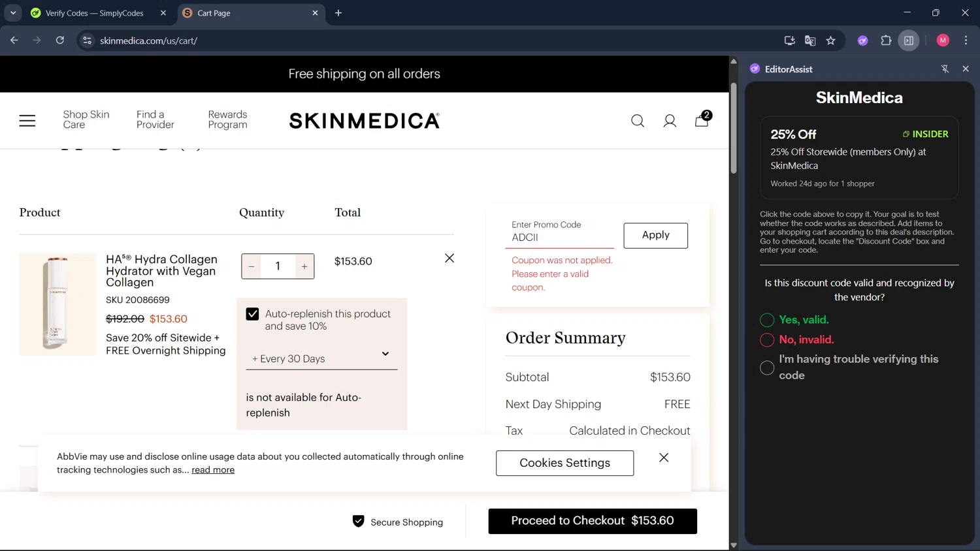This screenshot has width=980, height=551.
Task: Click the 'Free shipping on all orders' banner
Action: click(365, 74)
